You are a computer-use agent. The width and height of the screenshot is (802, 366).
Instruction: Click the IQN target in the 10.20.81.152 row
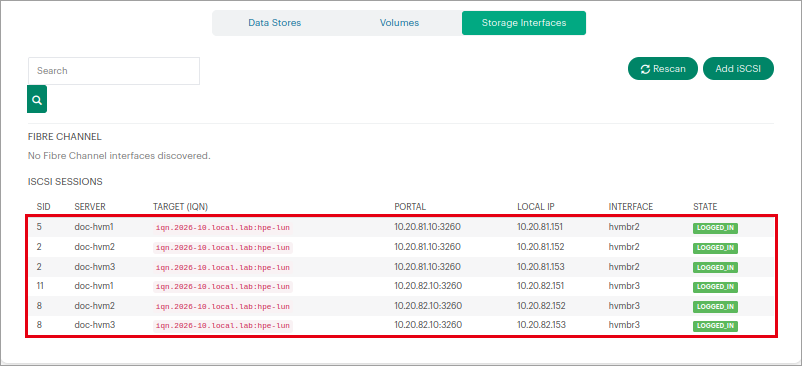(x=223, y=248)
